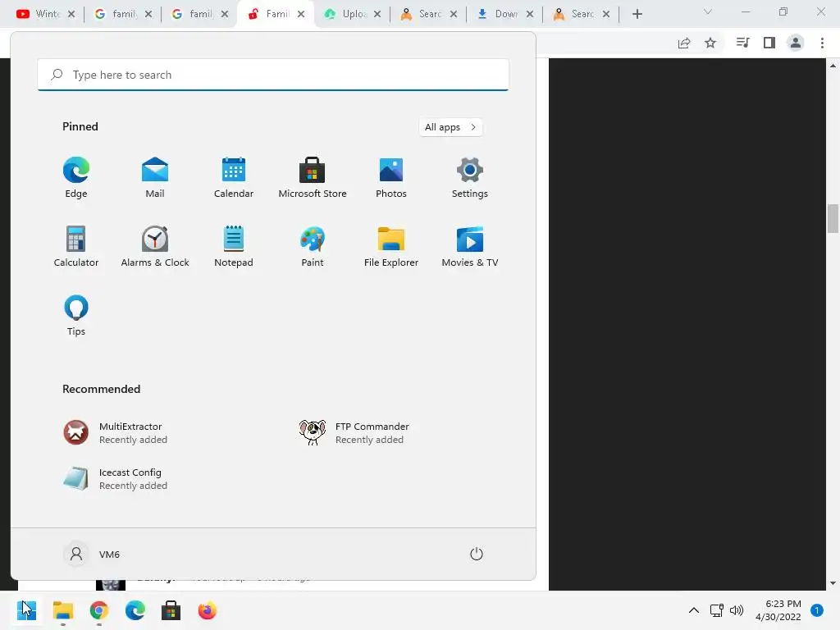Focus the Type here to search box
840x630 pixels.
coord(273,75)
